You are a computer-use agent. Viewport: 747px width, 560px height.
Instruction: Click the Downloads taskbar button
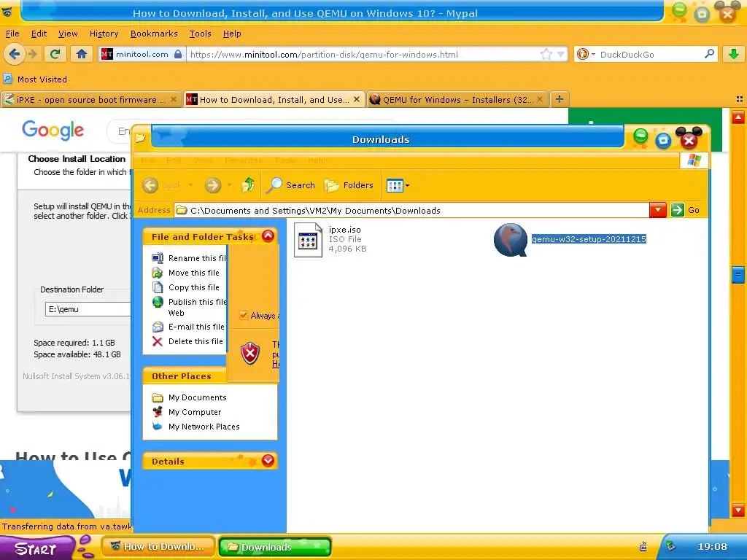point(275,547)
